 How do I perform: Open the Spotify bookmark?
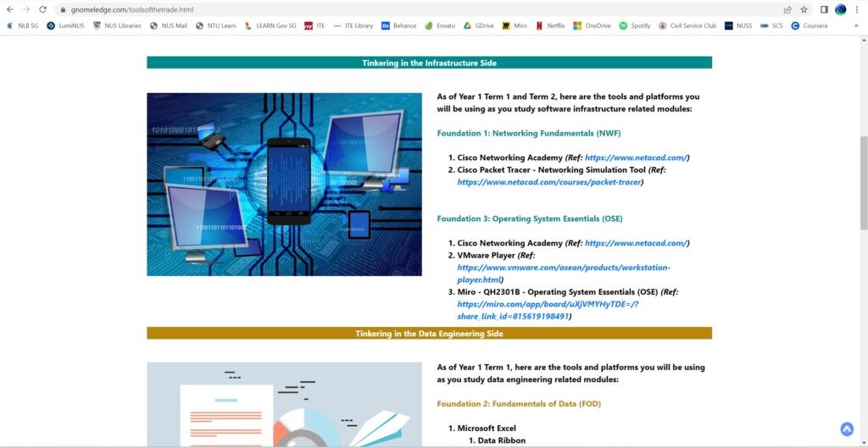[635, 25]
